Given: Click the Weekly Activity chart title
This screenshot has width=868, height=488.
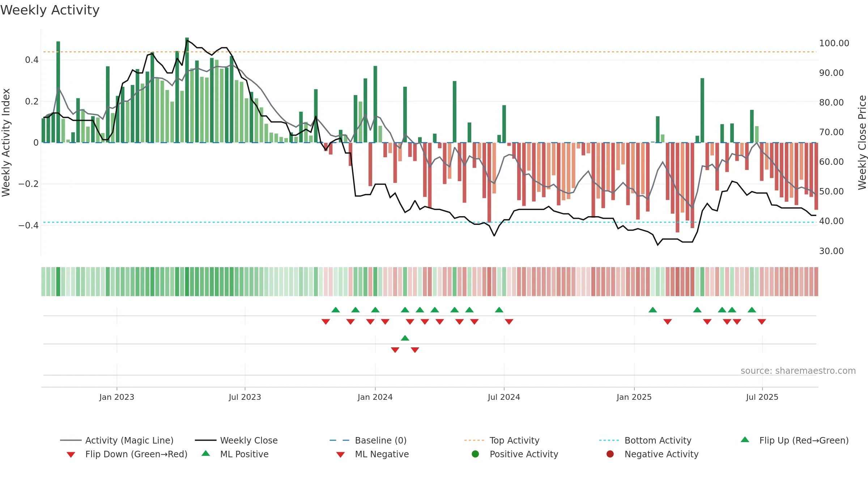Looking at the screenshot, I should [50, 10].
